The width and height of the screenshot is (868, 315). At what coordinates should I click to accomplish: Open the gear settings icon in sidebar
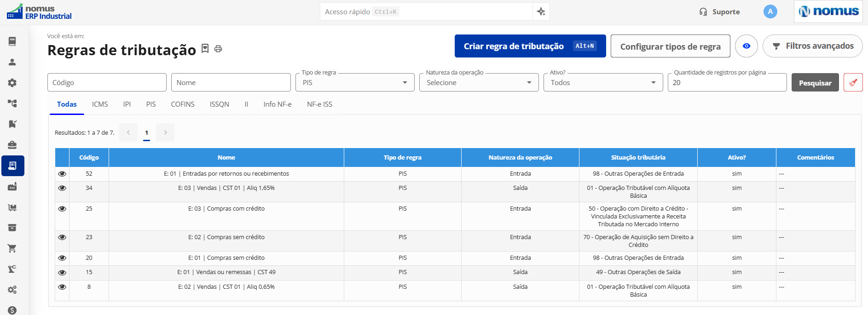12,83
